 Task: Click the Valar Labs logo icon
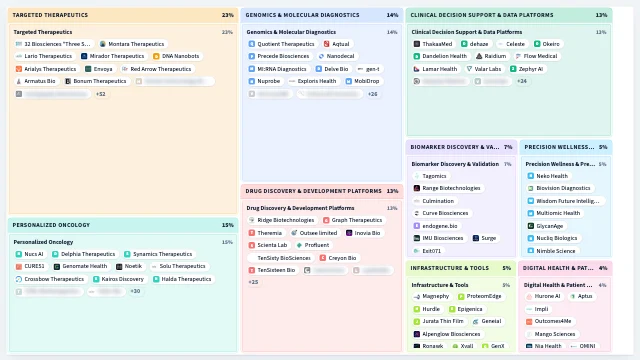point(469,69)
